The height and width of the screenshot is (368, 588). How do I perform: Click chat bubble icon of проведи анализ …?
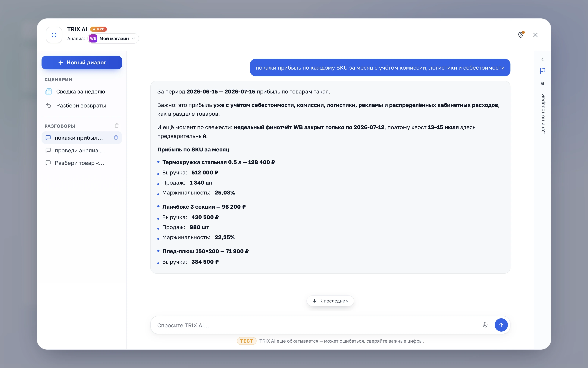point(48,150)
